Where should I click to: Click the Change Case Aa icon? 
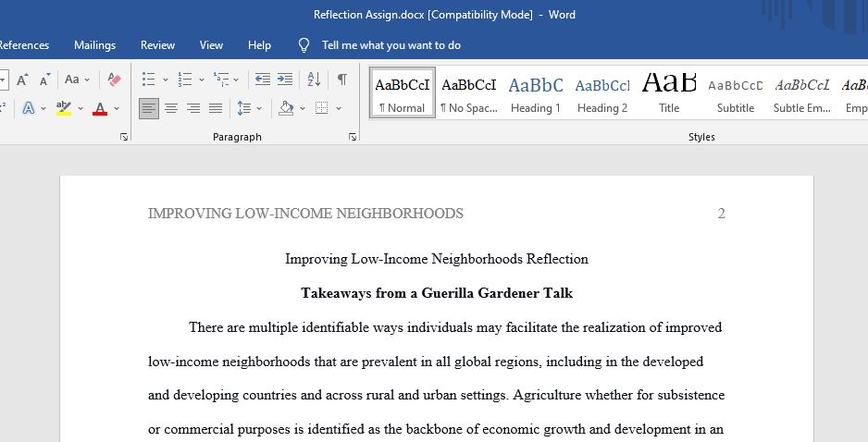(72, 80)
